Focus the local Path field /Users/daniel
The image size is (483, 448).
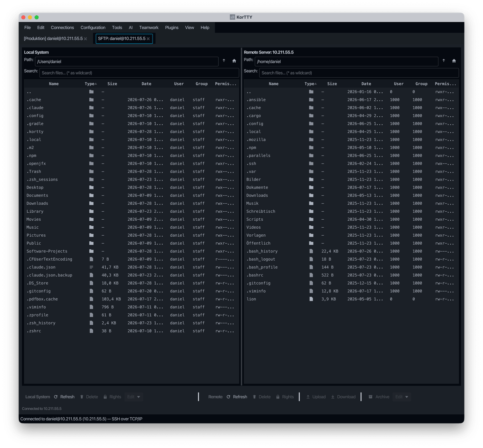click(x=127, y=61)
